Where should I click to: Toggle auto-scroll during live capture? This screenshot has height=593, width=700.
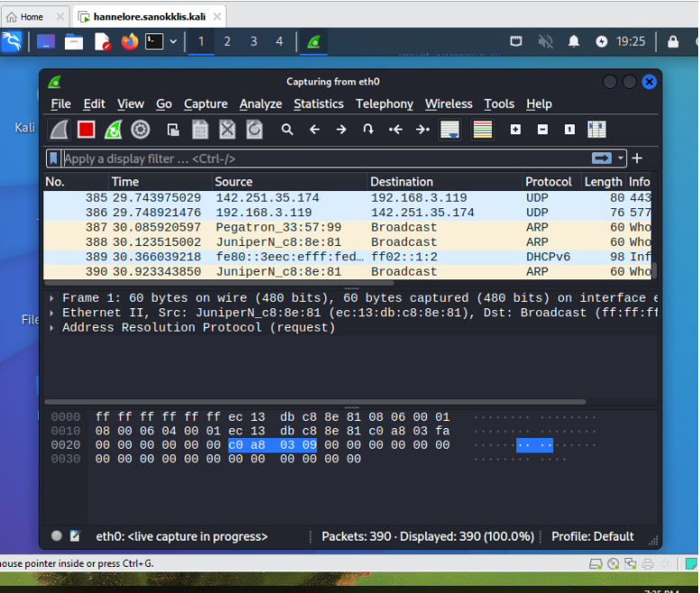[x=450, y=130]
